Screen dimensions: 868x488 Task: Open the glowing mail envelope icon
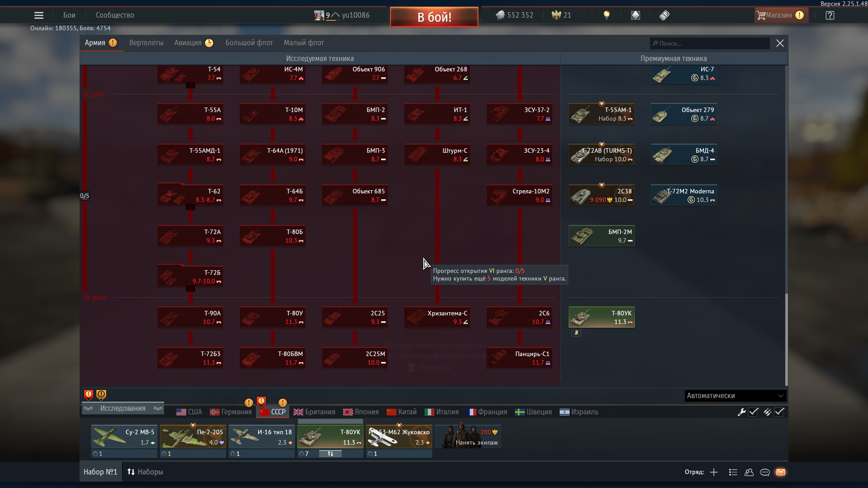pos(781,472)
